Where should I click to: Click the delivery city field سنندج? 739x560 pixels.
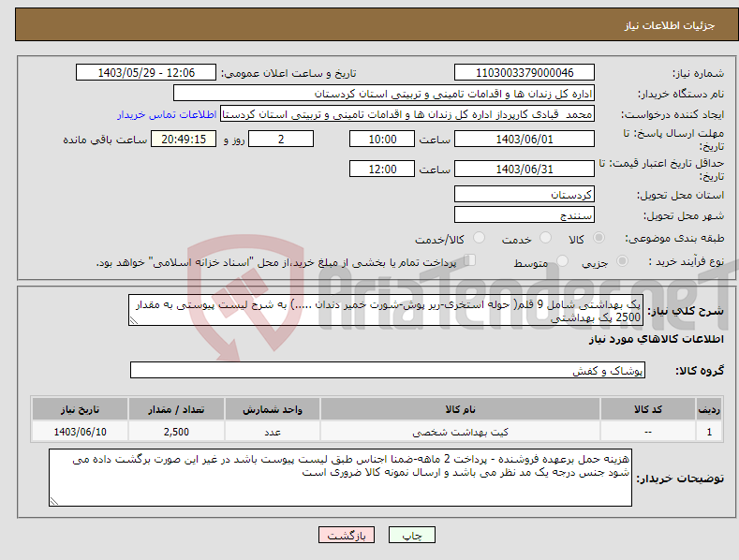(525, 215)
